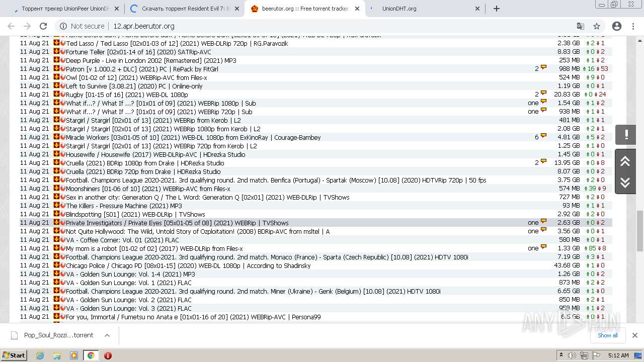This screenshot has height=362, width=644.
Task: Open Owl WEBRip-AVC from Files-x link
Action: [x=136, y=78]
